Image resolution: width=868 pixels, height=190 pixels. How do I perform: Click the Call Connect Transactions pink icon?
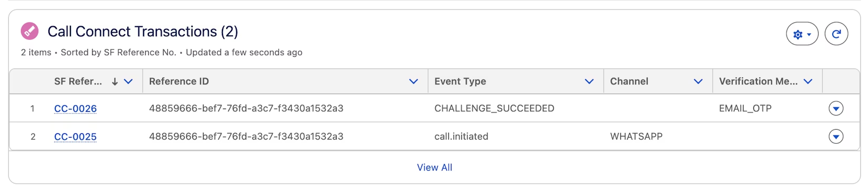(x=29, y=31)
